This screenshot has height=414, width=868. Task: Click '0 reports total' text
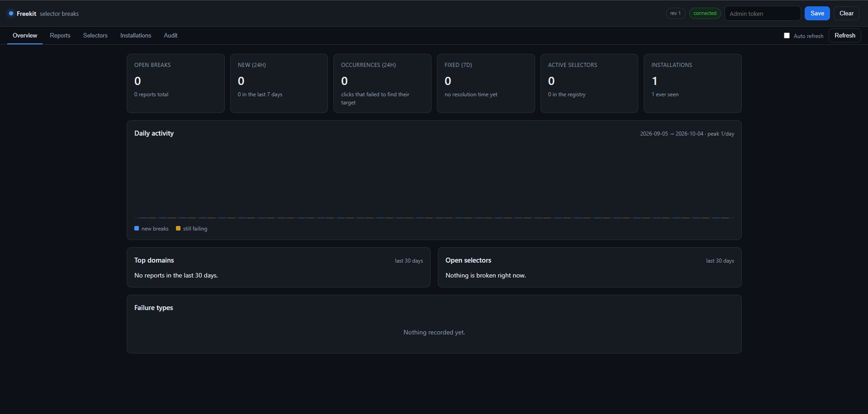click(151, 94)
